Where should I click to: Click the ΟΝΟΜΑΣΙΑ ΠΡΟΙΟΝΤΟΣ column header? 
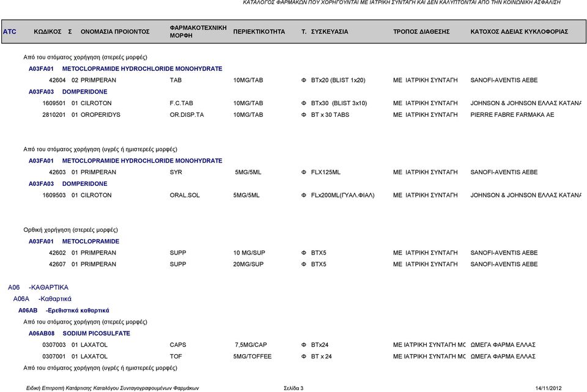tap(115, 31)
